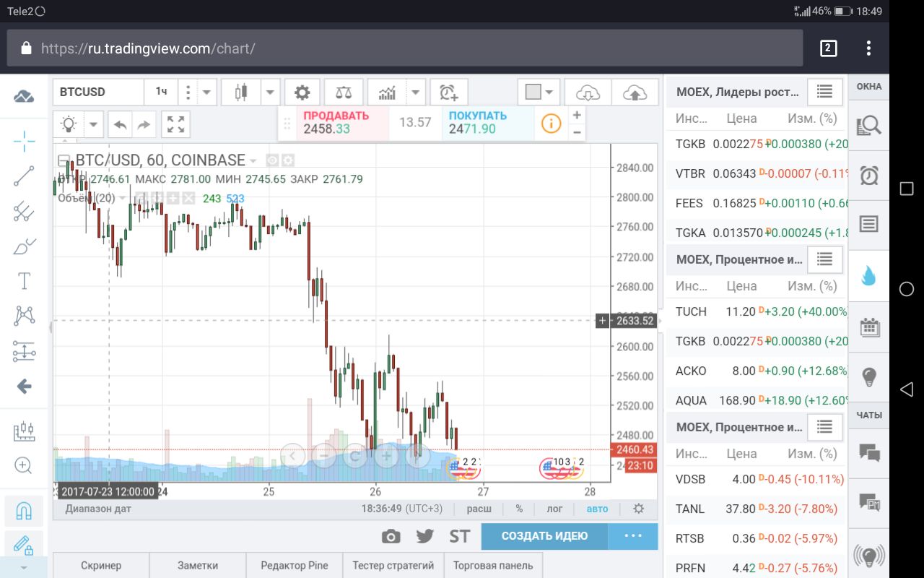924x578 pixels.
Task: Select the crosshair cursor tool
Action: click(x=24, y=142)
